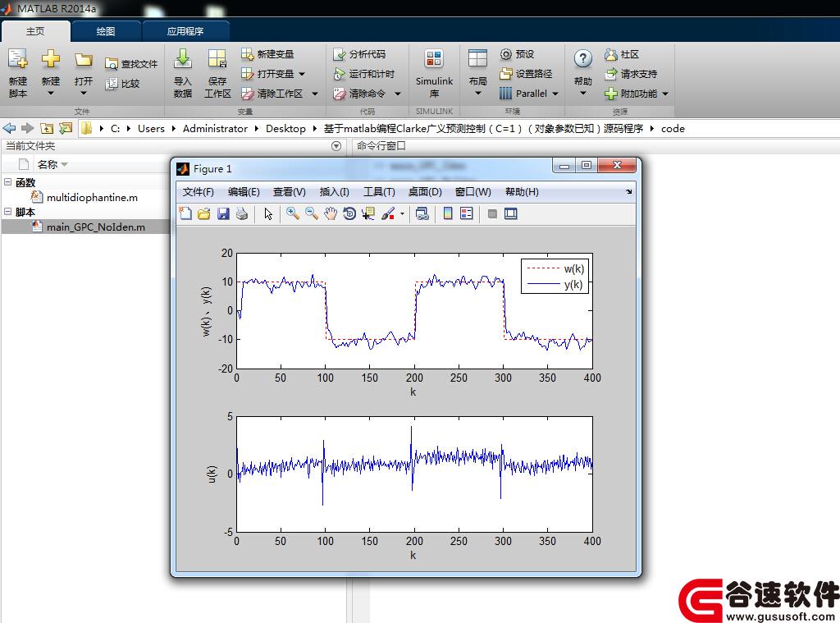This screenshot has width=840, height=623.
Task: Select the Data Cursor tool in Figure 1
Action: [368, 214]
